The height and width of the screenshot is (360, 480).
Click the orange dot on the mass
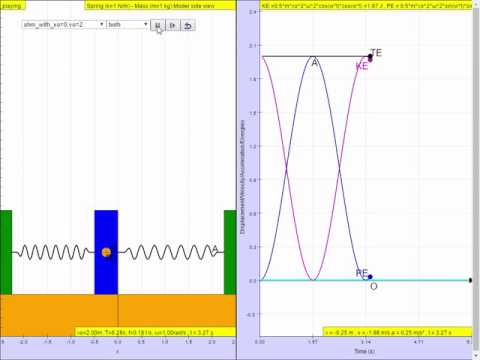(x=106, y=252)
